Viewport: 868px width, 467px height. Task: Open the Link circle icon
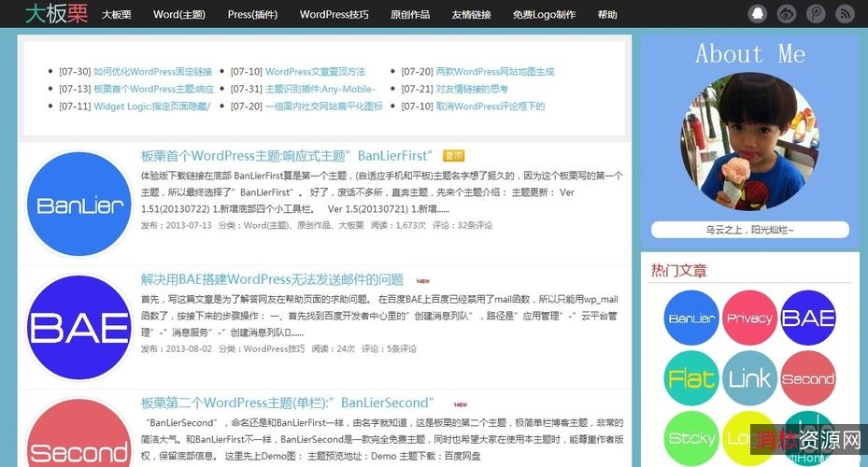click(749, 378)
